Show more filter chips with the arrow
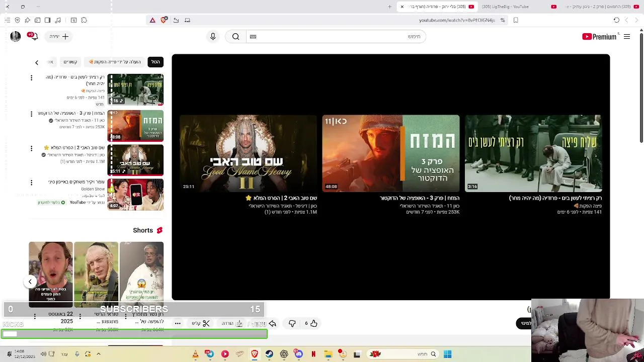This screenshot has height=362, width=644. (x=36, y=62)
